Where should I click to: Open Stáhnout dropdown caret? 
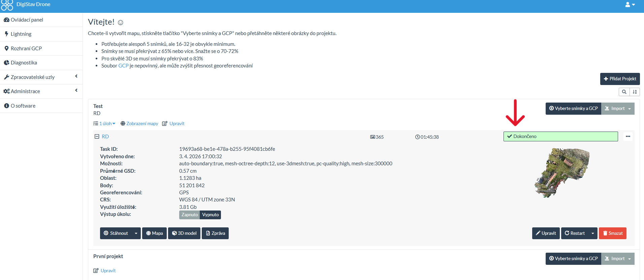pos(136,233)
